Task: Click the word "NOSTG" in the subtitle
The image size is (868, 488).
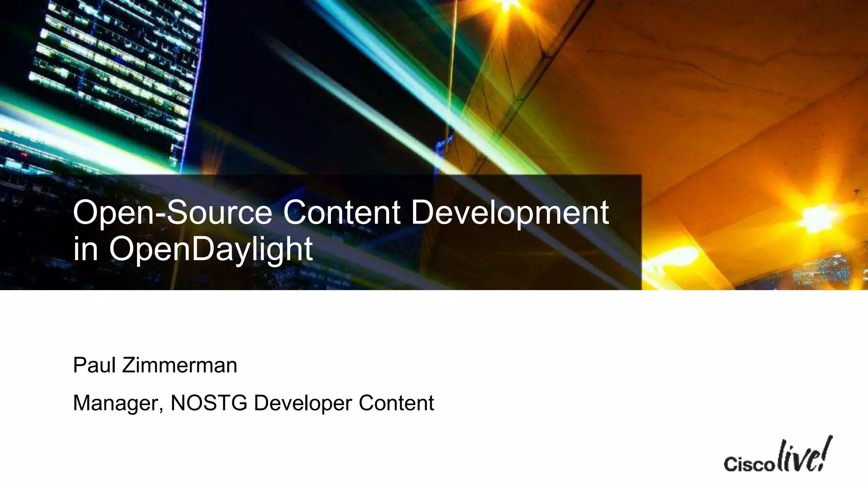Action: click(x=209, y=402)
